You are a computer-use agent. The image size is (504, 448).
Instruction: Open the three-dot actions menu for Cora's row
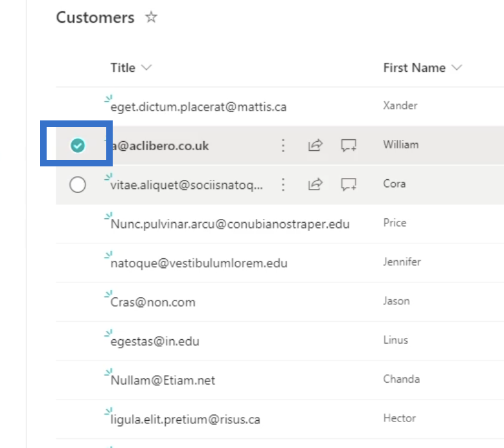(282, 185)
